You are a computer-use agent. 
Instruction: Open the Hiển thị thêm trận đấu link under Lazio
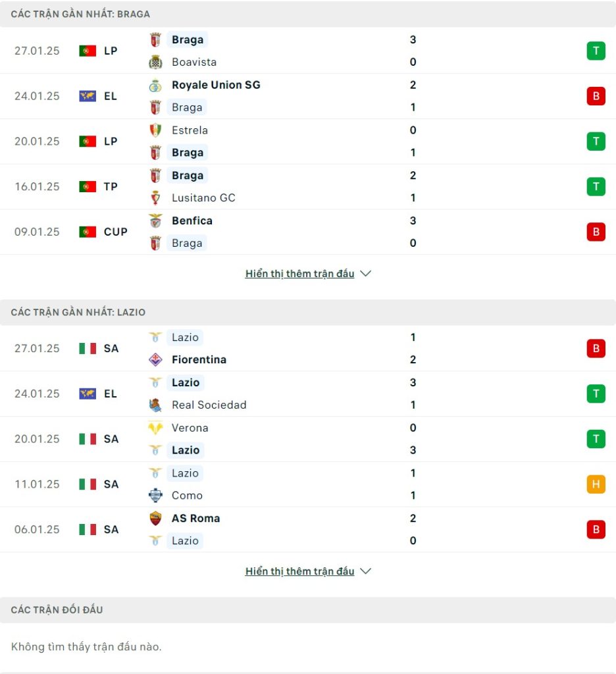pyautogui.click(x=299, y=572)
